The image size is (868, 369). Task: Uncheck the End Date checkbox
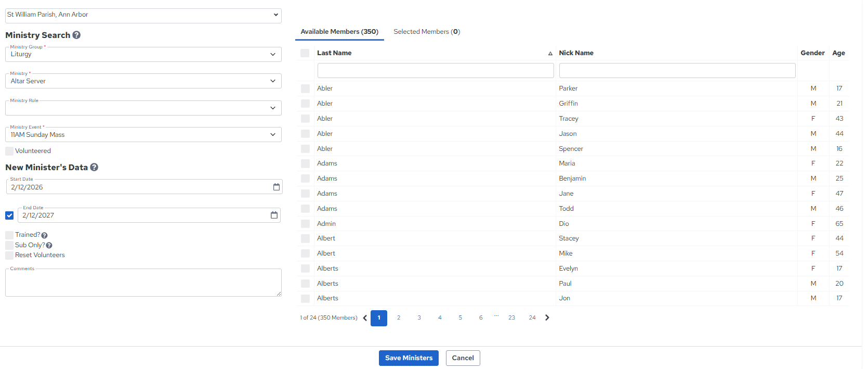[9, 215]
